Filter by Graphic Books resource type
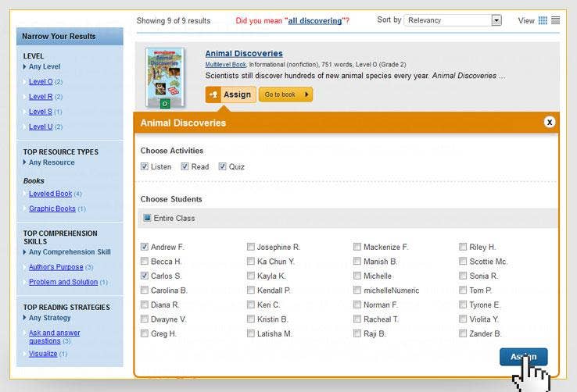Screen dimensions: 577x392 (52, 208)
